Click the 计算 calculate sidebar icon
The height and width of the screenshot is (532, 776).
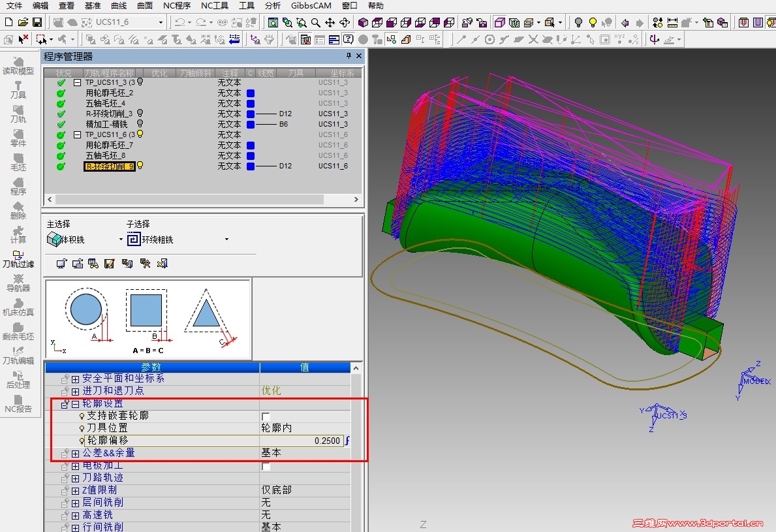(x=18, y=234)
